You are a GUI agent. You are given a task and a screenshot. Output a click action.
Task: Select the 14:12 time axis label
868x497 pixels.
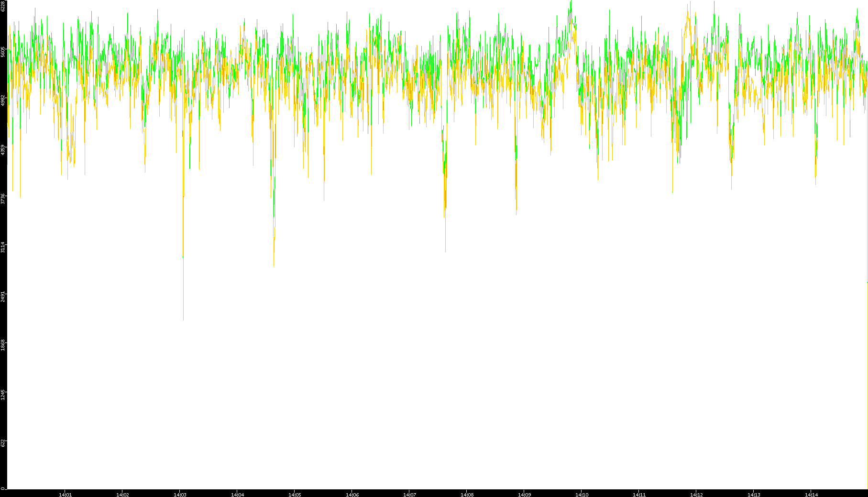(696, 495)
